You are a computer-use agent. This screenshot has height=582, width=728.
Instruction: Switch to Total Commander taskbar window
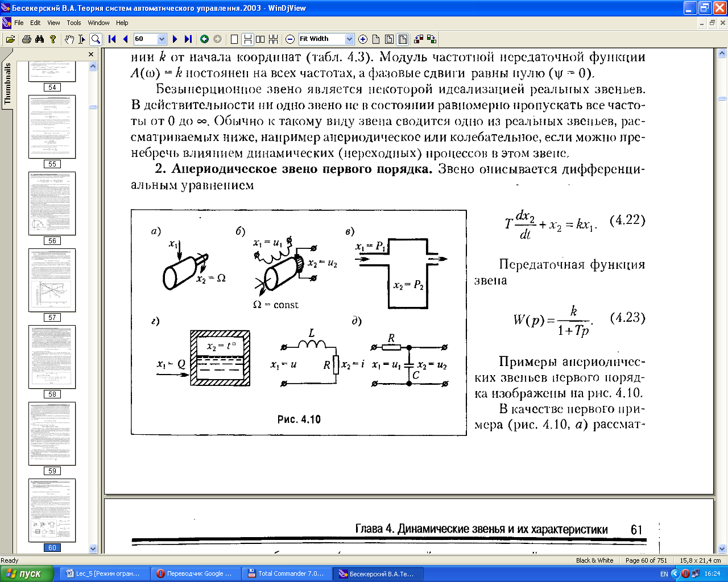tap(287, 573)
